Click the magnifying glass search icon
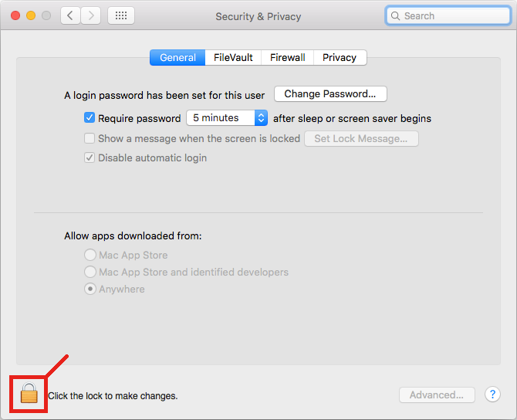The height and width of the screenshot is (420, 517). tap(395, 15)
